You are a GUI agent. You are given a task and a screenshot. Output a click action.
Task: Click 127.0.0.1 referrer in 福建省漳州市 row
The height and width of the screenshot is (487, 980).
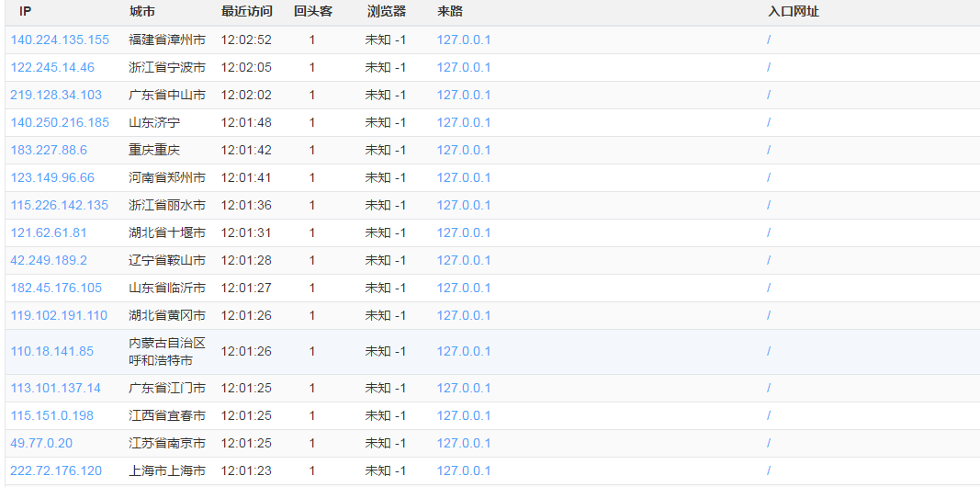tap(464, 40)
